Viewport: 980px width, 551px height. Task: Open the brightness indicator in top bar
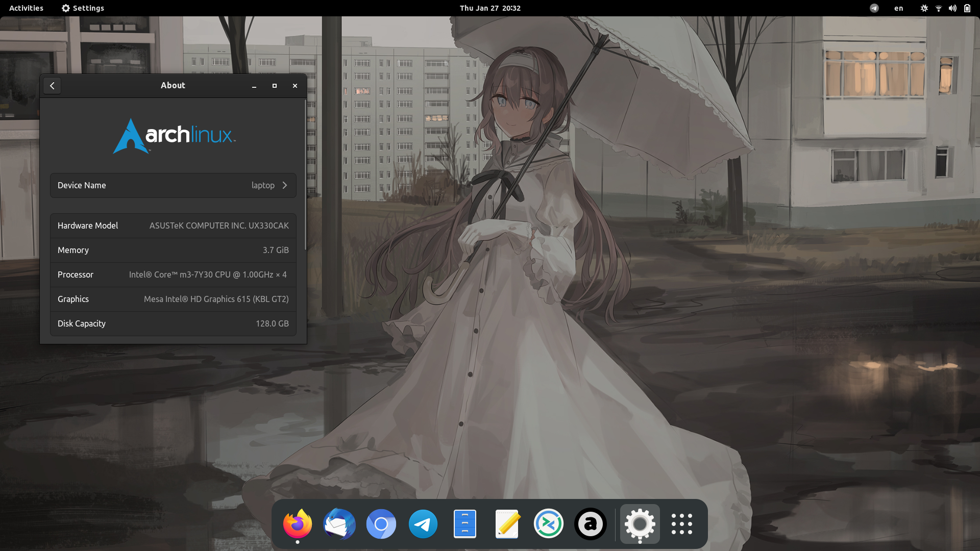[924, 8]
